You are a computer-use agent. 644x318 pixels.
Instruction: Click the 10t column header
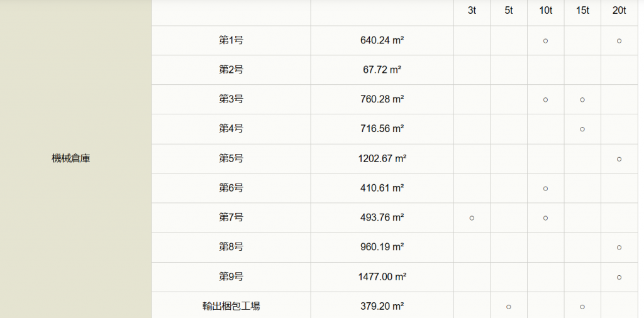click(x=545, y=11)
